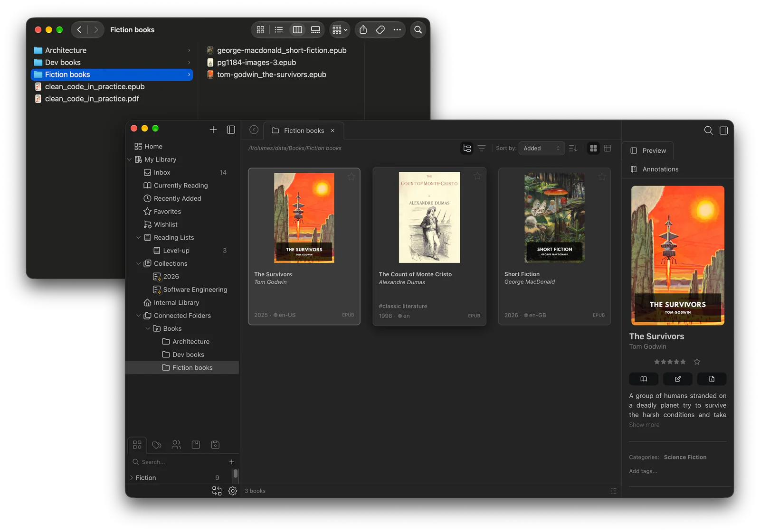Open the Preview tab
Screen dimensions: 760x532
(x=648, y=150)
